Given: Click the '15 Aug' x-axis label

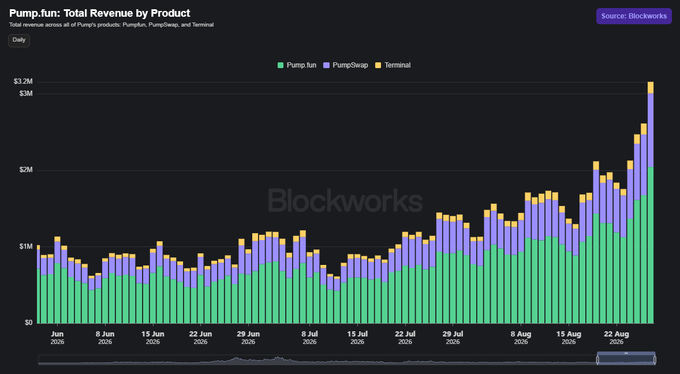Looking at the screenshot, I should 569,334.
